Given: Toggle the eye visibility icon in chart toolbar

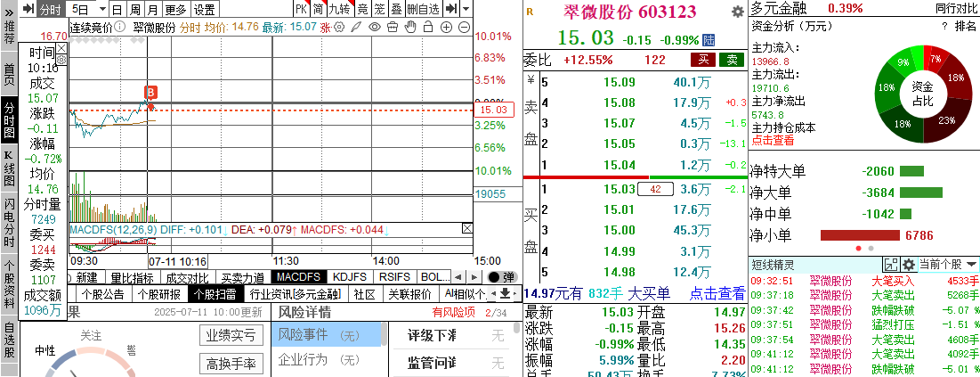Looking at the screenshot, I should 375,28.
